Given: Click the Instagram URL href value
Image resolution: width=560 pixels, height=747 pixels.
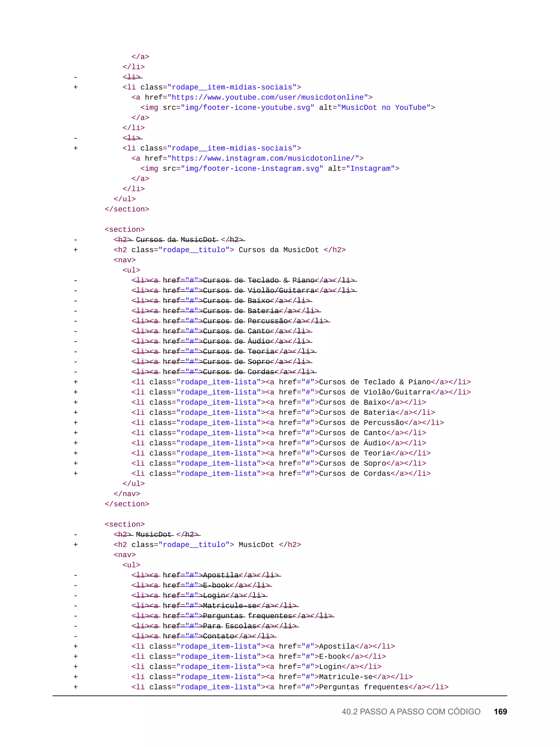Looking at the screenshot, I should pos(263,158).
